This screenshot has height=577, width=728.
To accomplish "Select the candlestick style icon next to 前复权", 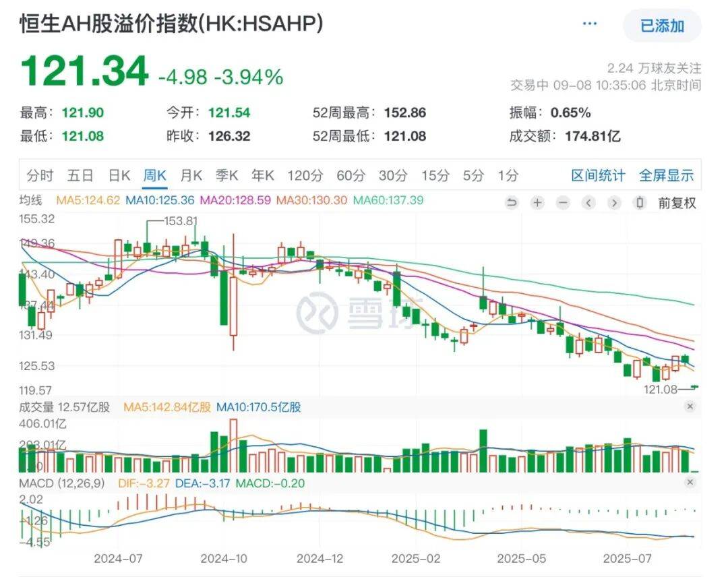I will [639, 202].
